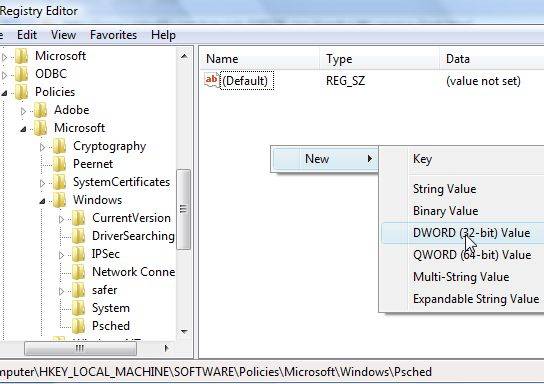Select the System key label

click(111, 308)
